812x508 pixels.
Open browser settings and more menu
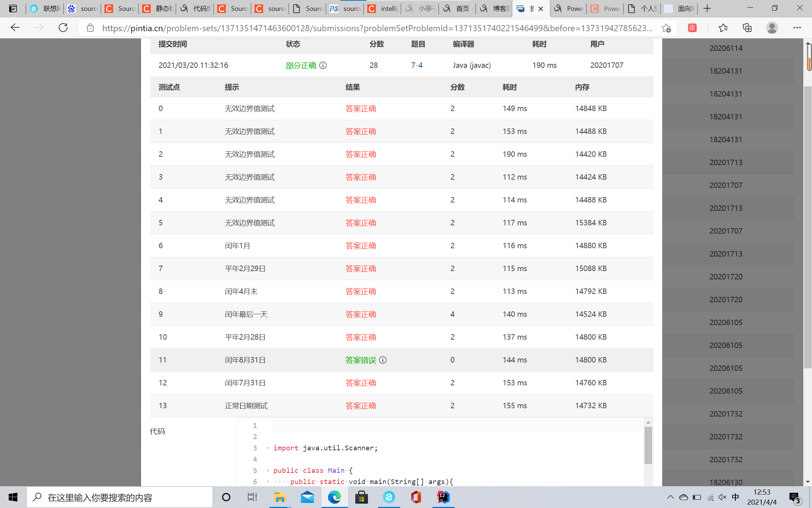pyautogui.click(x=797, y=28)
